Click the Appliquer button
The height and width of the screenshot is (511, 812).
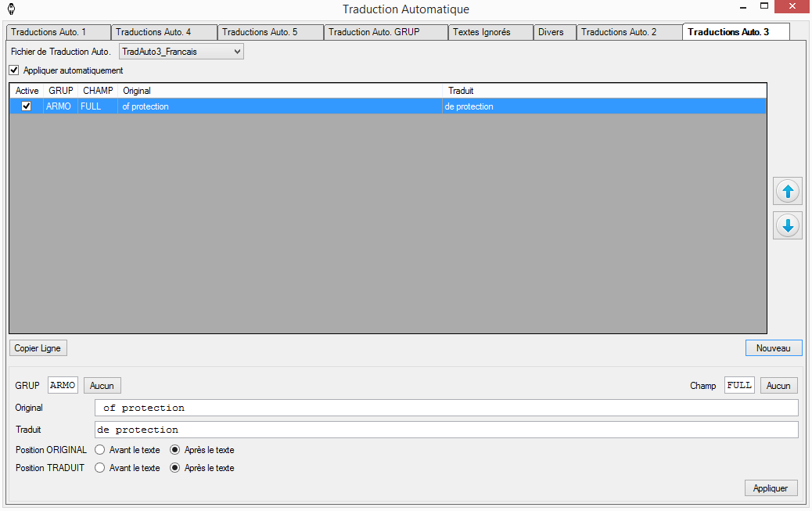(x=771, y=488)
